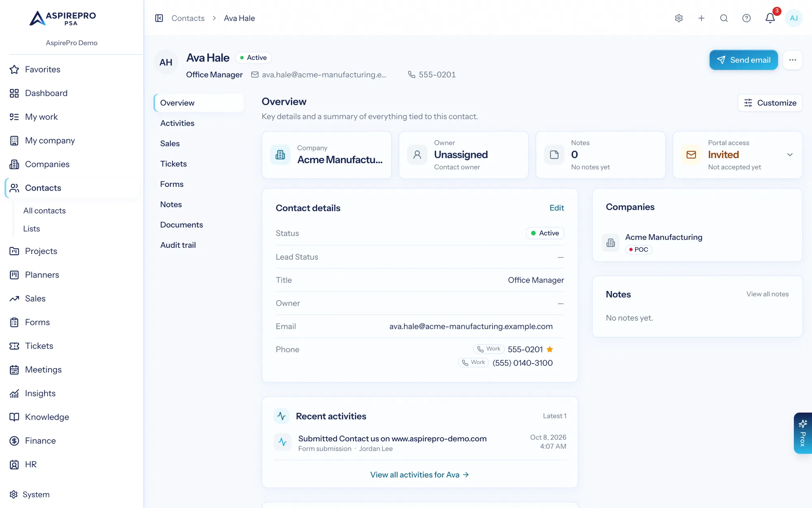Screen dimensions: 812x508
Task: Collapse the sidebar with the panel toggle icon
Action: pos(159,18)
